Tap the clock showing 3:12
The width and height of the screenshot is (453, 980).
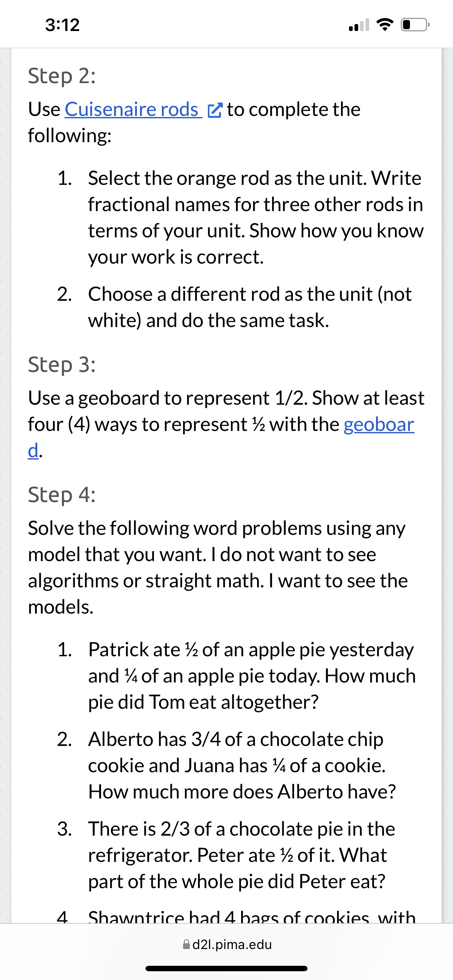[x=62, y=25]
